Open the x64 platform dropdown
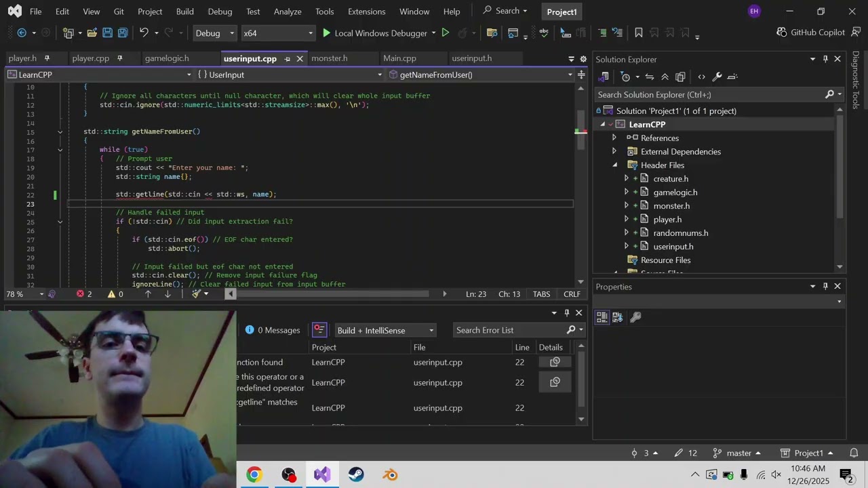 (x=278, y=33)
